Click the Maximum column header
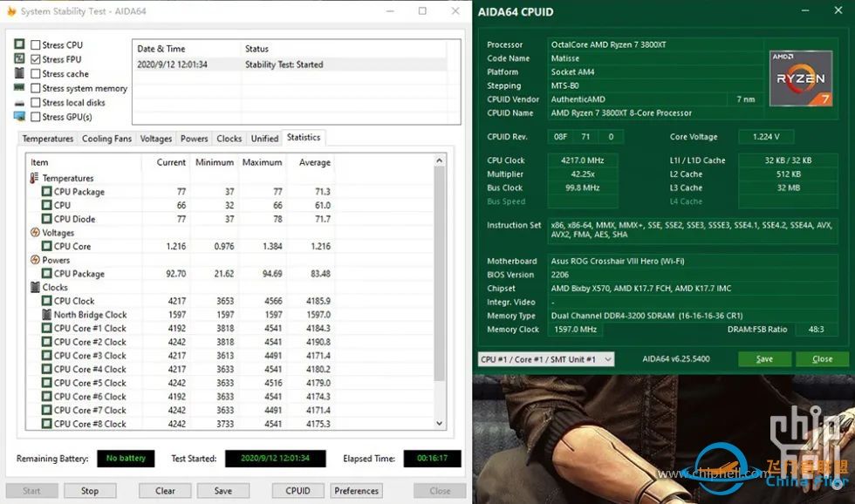Image resolution: width=855 pixels, height=504 pixels. (x=263, y=162)
